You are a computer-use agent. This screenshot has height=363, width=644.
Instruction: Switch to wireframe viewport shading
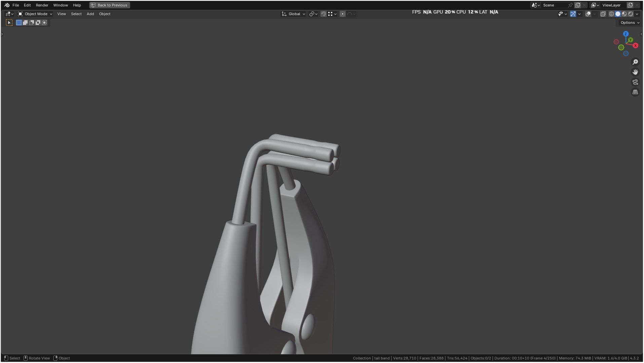[611, 14]
